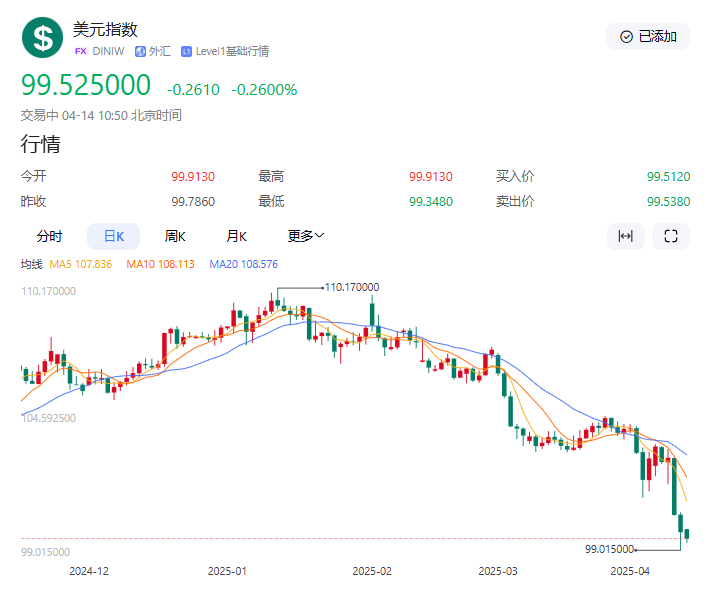Viewport: 704px width, 592px height.
Task: Click the 行情 section heading
Action: [x=40, y=144]
